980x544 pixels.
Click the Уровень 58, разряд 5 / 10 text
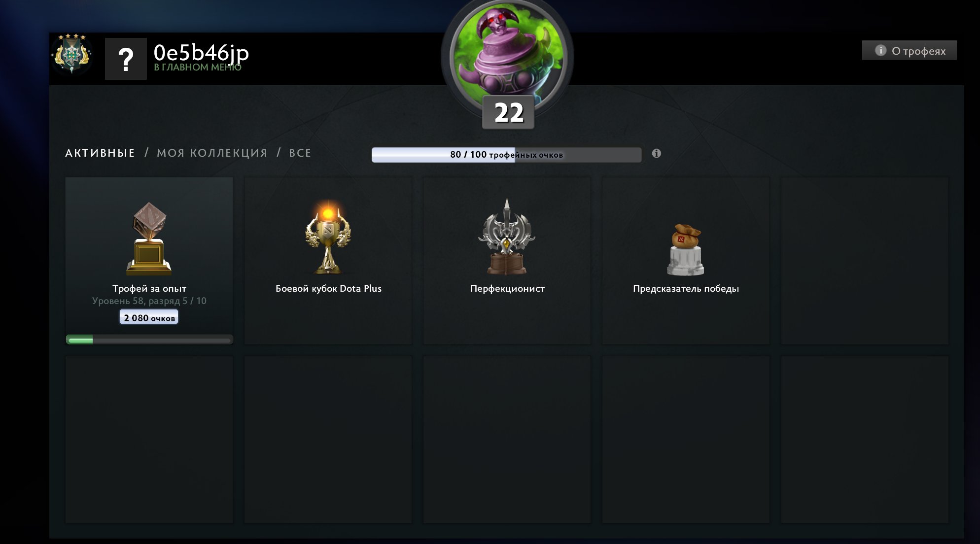click(149, 301)
